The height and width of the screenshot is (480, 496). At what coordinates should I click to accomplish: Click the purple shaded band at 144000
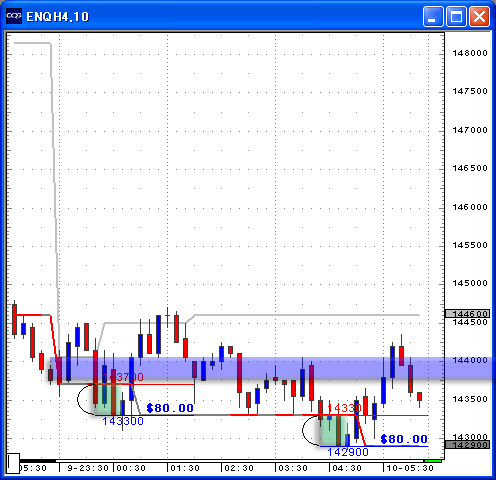coord(272,369)
